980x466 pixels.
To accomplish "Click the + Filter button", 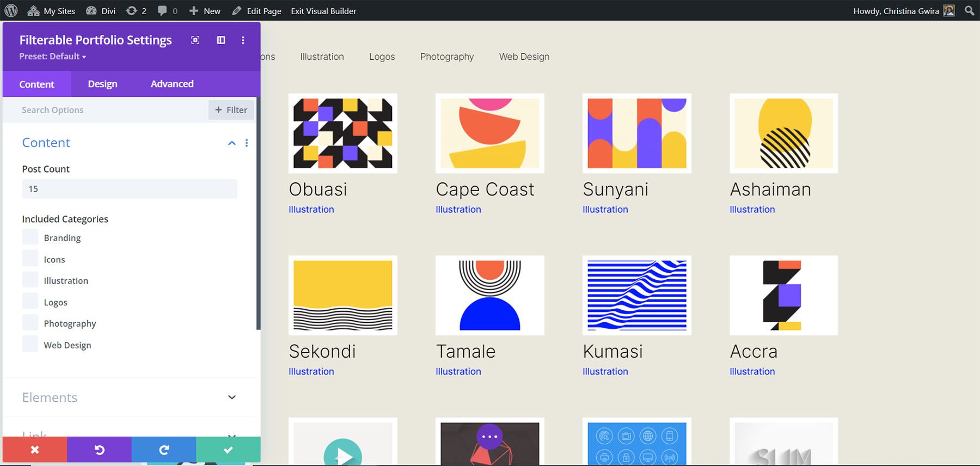I will 231,110.
